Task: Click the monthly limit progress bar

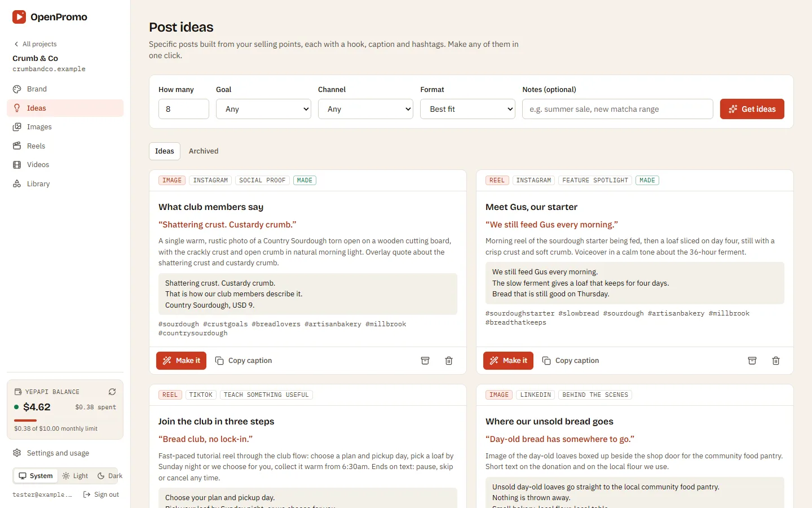Action: 65,421
